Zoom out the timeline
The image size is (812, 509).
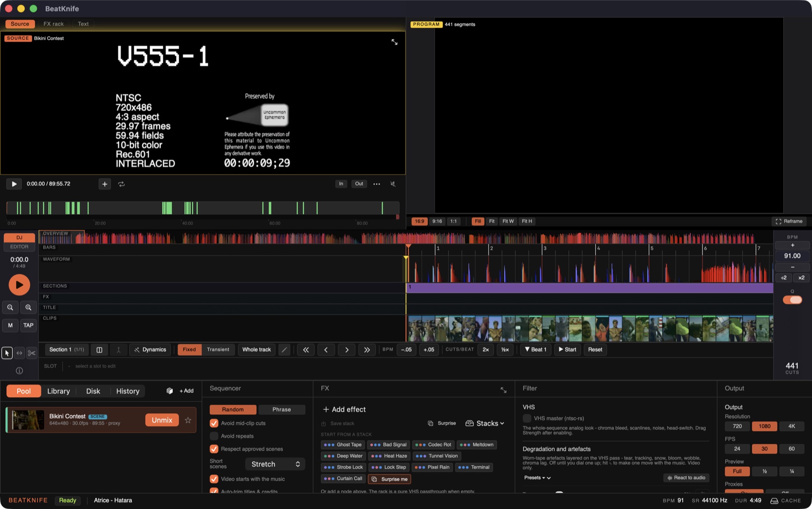(x=10, y=307)
